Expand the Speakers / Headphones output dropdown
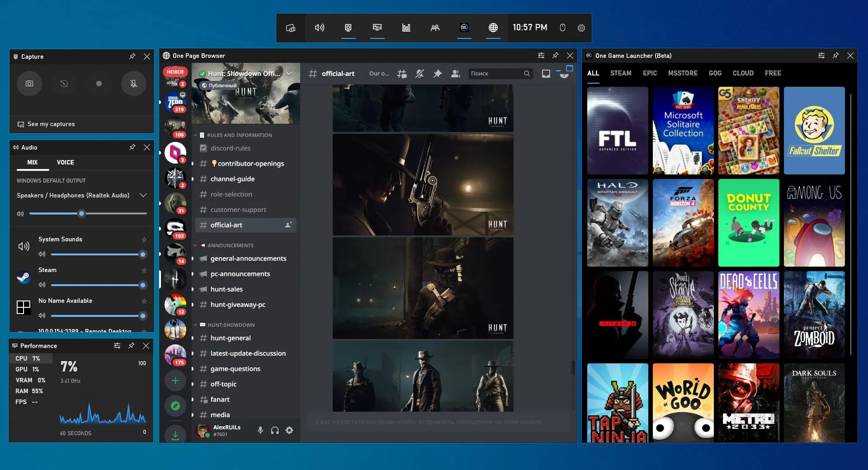Screen dimensions: 868x470 143,195
